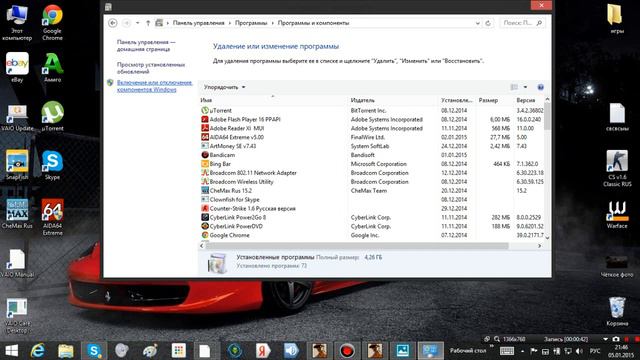The width and height of the screenshot is (640, 360).
Task: Select Broadcom Wireless Utility row
Action: tap(371, 182)
